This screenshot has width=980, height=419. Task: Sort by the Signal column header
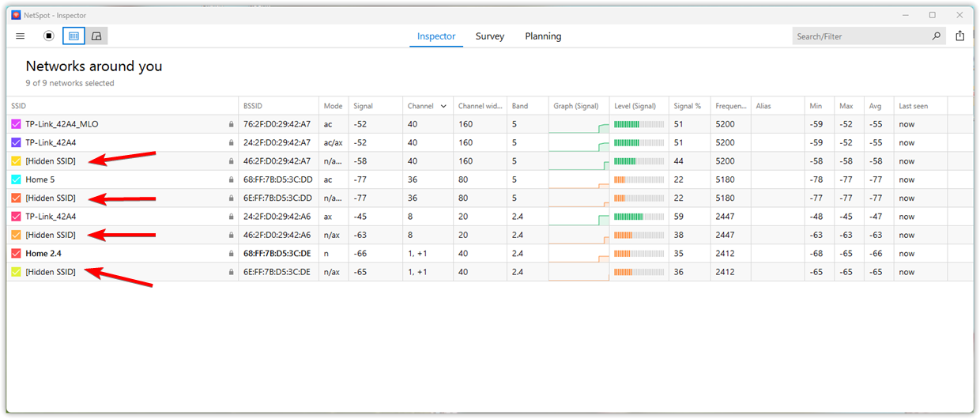pyautogui.click(x=364, y=106)
